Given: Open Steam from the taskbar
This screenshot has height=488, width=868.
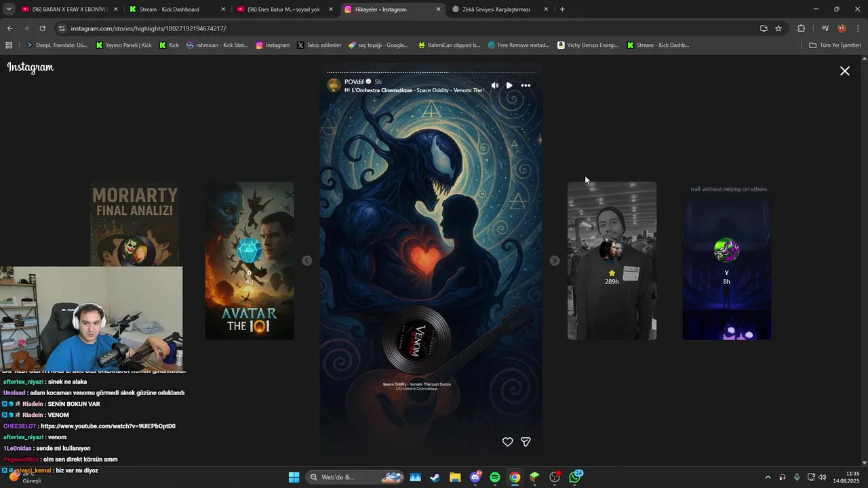Looking at the screenshot, I should click(435, 477).
